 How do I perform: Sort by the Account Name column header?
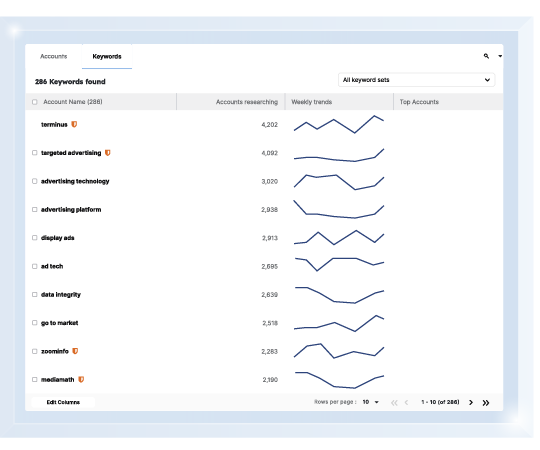click(x=73, y=102)
